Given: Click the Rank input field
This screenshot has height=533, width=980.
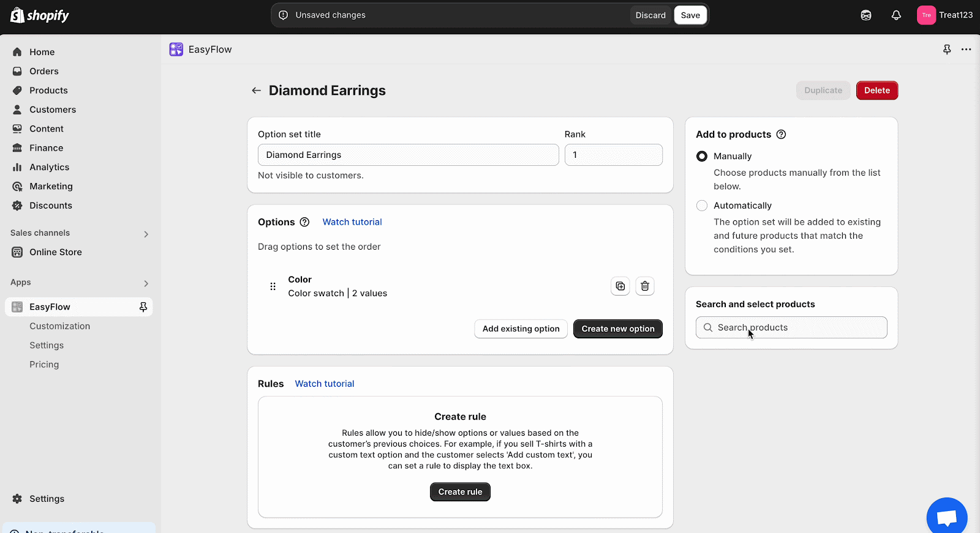Looking at the screenshot, I should (x=614, y=155).
